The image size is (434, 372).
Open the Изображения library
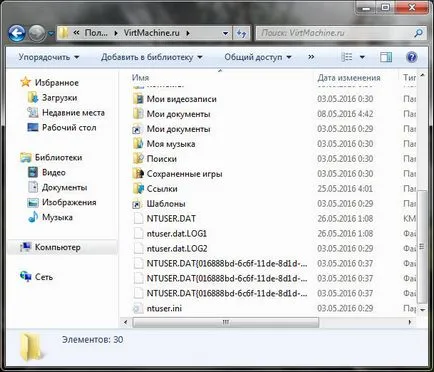[62, 202]
